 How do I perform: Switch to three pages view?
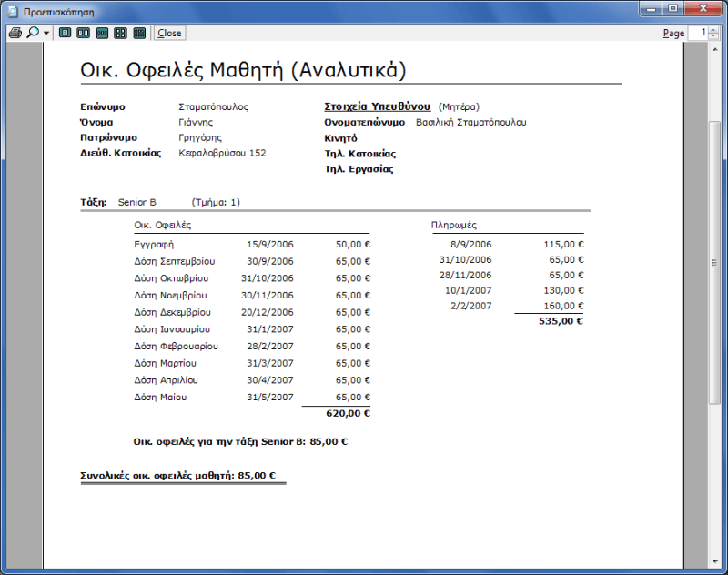102,33
